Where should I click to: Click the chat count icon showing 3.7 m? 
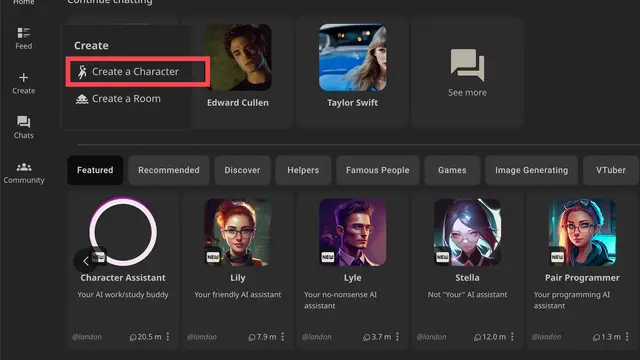367,337
